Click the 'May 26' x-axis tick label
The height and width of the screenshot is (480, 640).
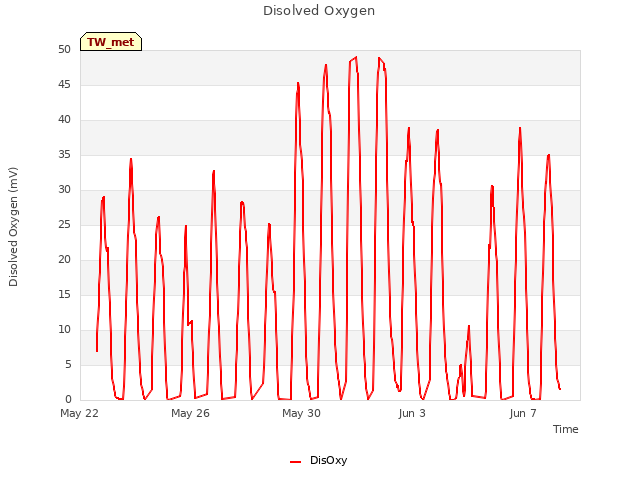coord(190,413)
